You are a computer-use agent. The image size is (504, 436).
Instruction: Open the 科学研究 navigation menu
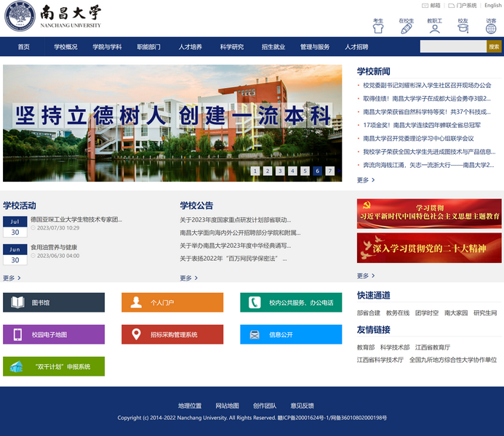[232, 47]
